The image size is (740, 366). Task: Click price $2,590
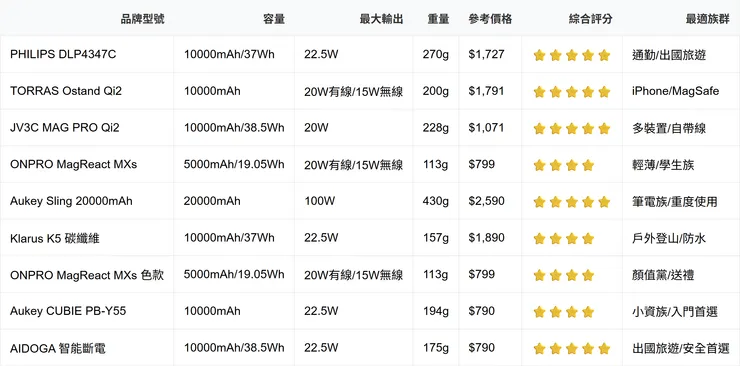click(487, 201)
